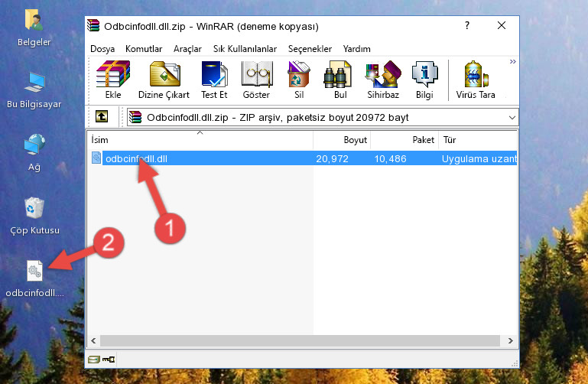
Task: Open the Bul find tool
Action: tap(339, 80)
